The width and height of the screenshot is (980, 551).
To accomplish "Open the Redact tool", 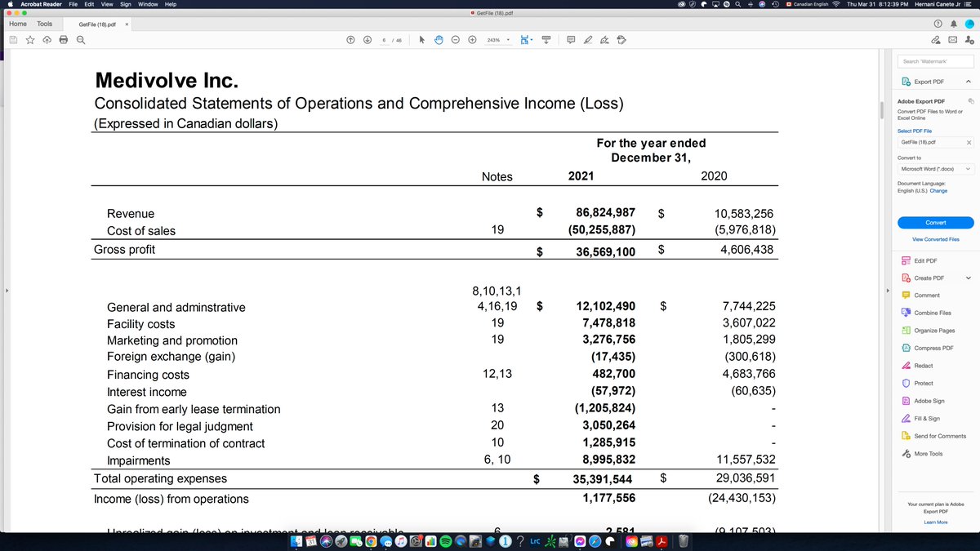I will click(923, 365).
